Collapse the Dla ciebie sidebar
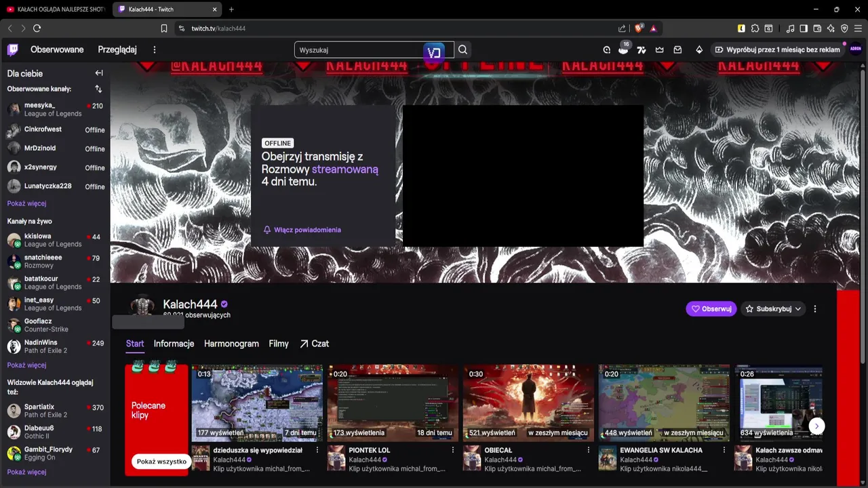Image resolution: width=868 pixels, height=488 pixels. 99,73
